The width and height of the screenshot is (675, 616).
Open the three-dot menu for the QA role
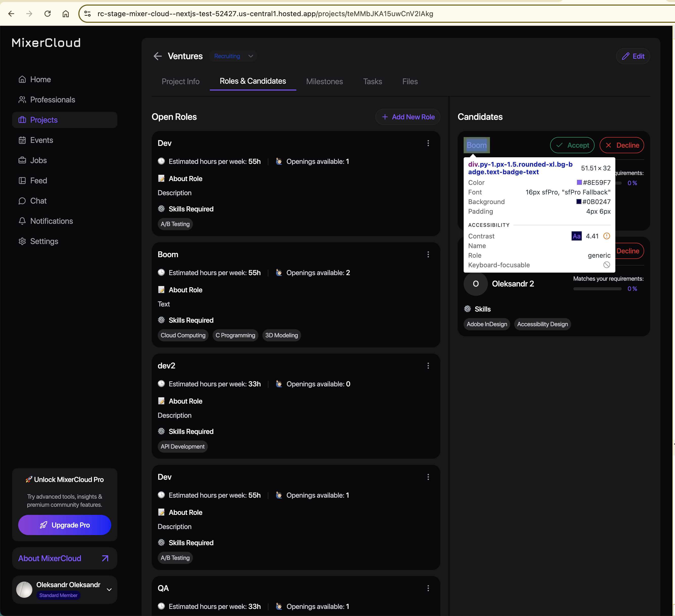428,588
